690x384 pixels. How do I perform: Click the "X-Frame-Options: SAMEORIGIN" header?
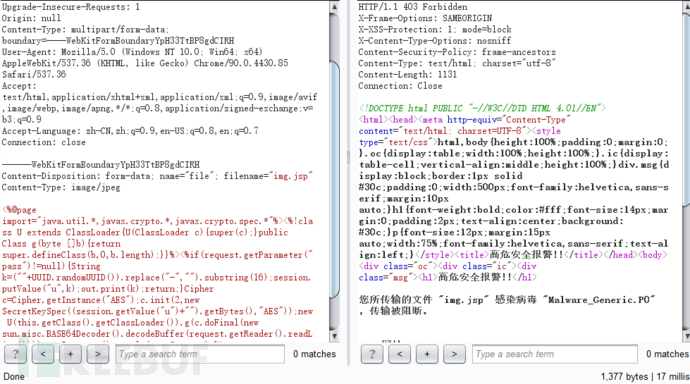(425, 18)
